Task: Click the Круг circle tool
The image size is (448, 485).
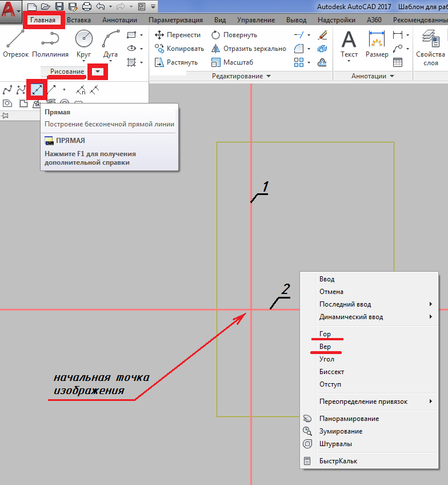Action: point(83,43)
